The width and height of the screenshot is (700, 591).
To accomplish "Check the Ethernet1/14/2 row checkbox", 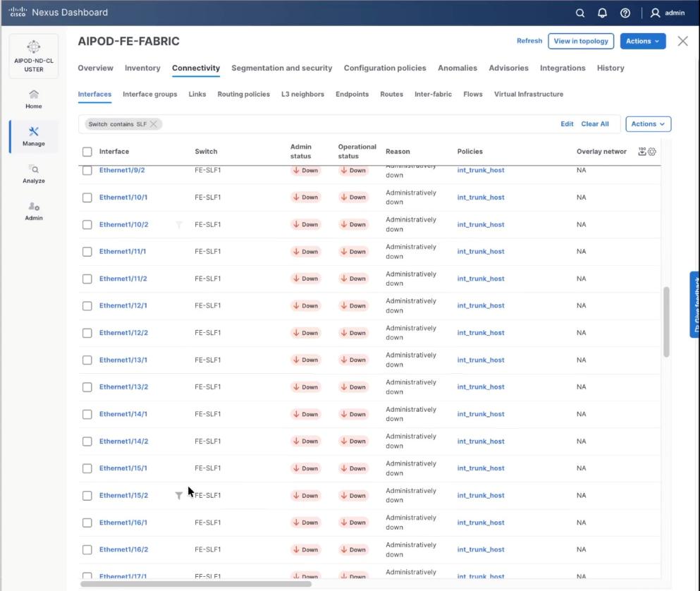I will pos(87,441).
